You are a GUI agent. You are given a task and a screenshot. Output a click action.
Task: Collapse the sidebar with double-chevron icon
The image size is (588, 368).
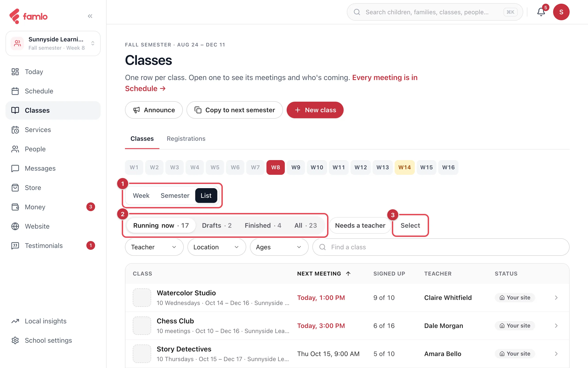tap(90, 16)
